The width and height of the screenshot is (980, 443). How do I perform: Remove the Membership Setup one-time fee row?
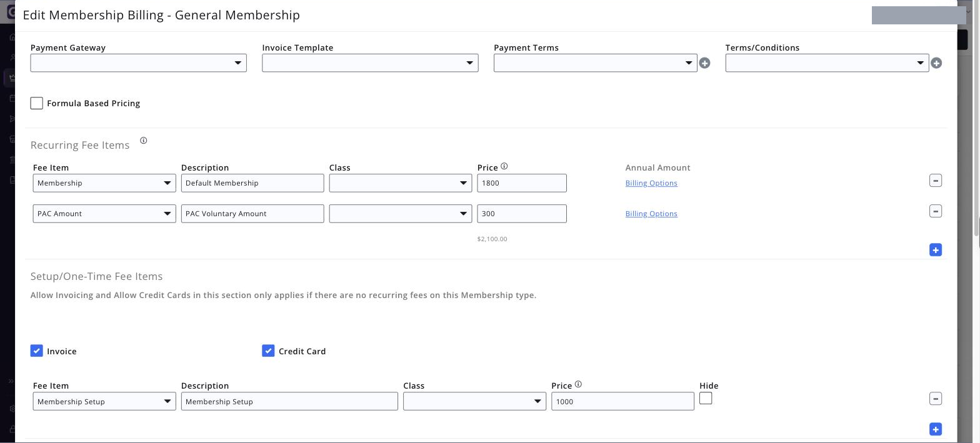pyautogui.click(x=936, y=399)
